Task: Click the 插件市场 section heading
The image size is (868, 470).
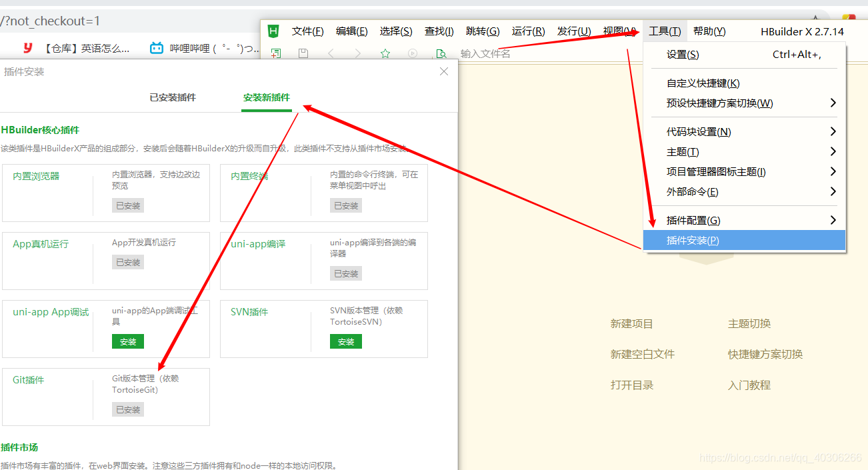Action: (19, 447)
